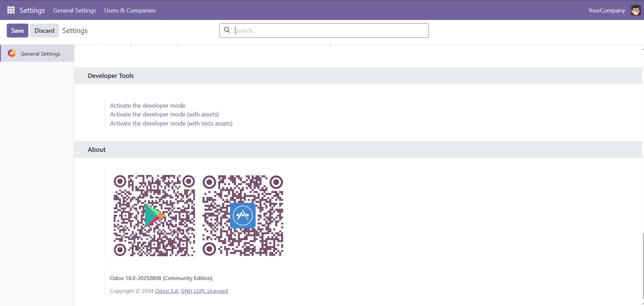
Task: Click the General Settings sidebar app icon
Action: pos(12,53)
